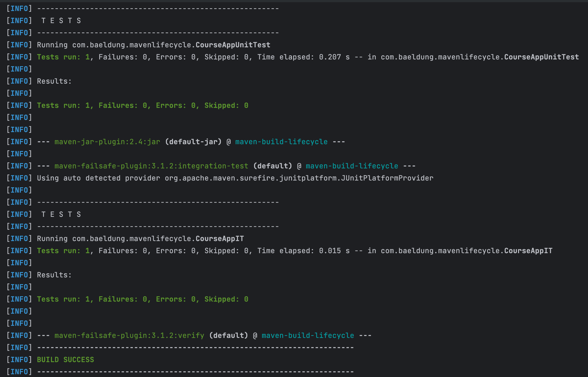Click the topmost [INFO] log prefix
Viewport: 588px width, 377px height.
point(19,8)
